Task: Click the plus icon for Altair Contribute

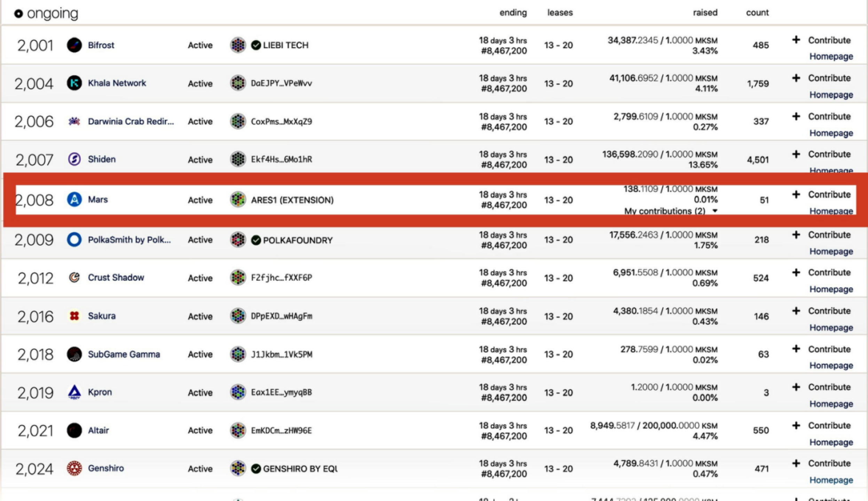Action: point(796,426)
